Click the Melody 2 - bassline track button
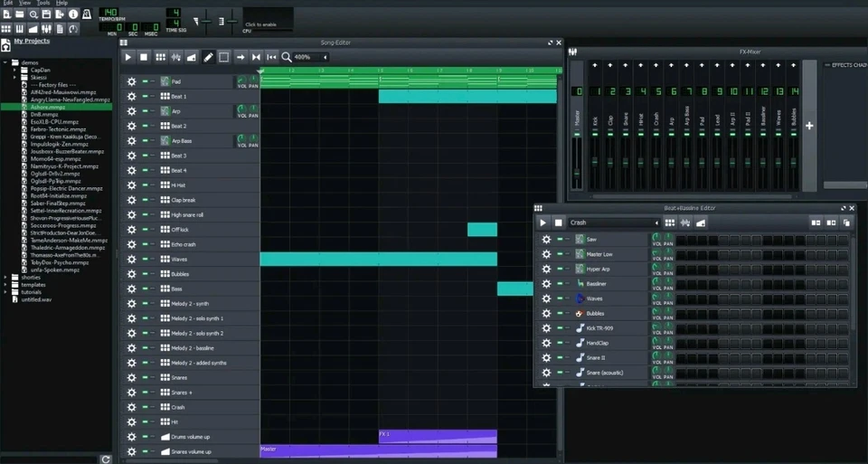 (x=192, y=347)
